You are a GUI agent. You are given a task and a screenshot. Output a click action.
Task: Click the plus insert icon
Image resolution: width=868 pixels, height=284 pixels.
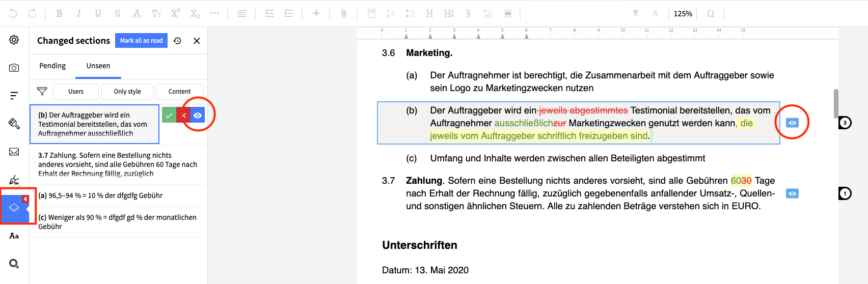(x=316, y=13)
